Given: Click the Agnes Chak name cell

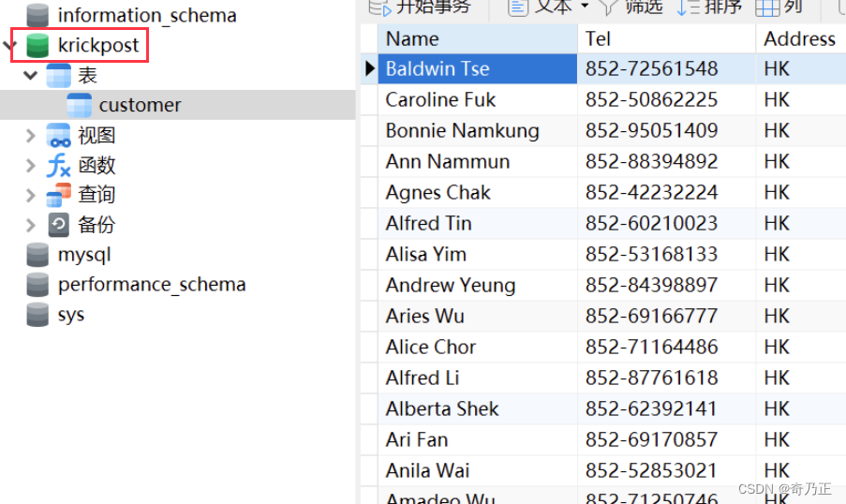Looking at the screenshot, I should (478, 193).
